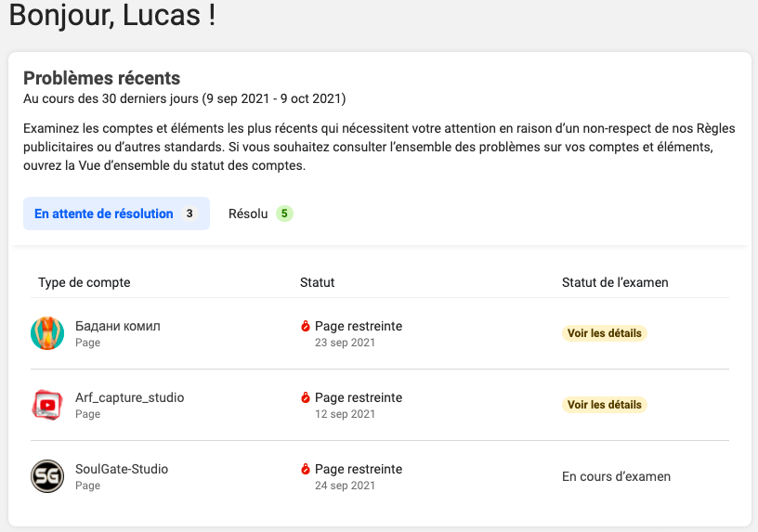The image size is (758, 532).
Task: Click the 3 count badge on pending tab
Action: coord(189,214)
